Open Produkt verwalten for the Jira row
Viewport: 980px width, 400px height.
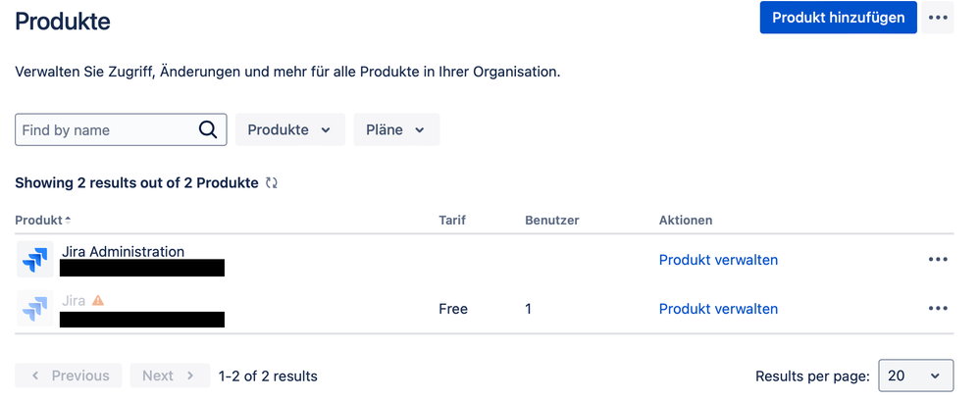pyautogui.click(x=718, y=309)
